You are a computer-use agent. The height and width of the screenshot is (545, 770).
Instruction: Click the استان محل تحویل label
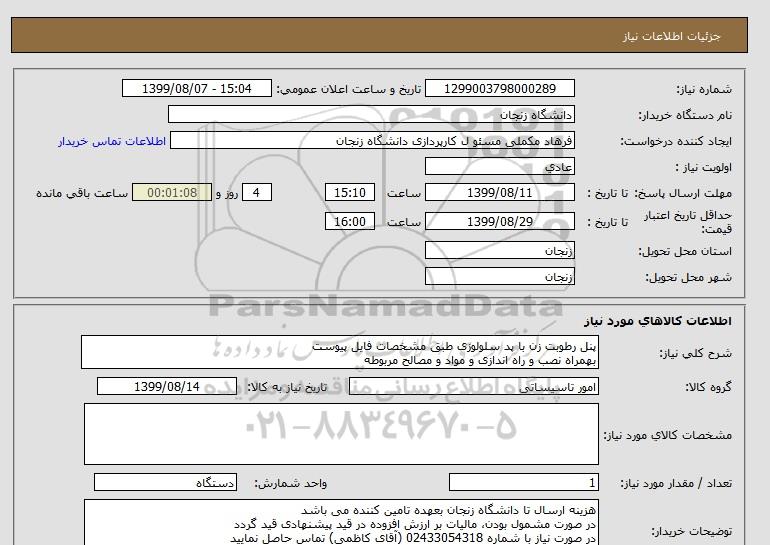coord(685,251)
